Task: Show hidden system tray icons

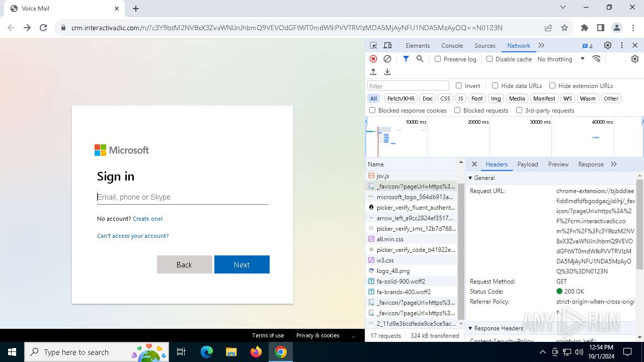Action: coord(542,352)
